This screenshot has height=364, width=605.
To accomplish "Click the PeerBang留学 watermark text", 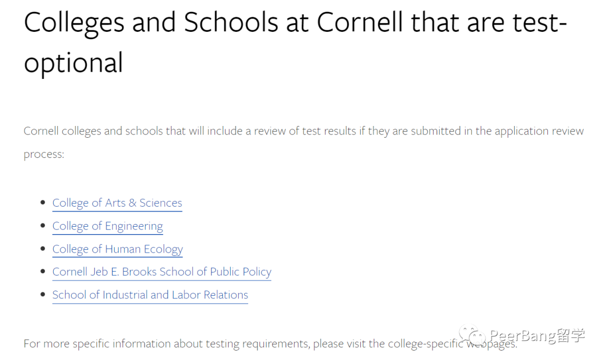I will [x=537, y=336].
